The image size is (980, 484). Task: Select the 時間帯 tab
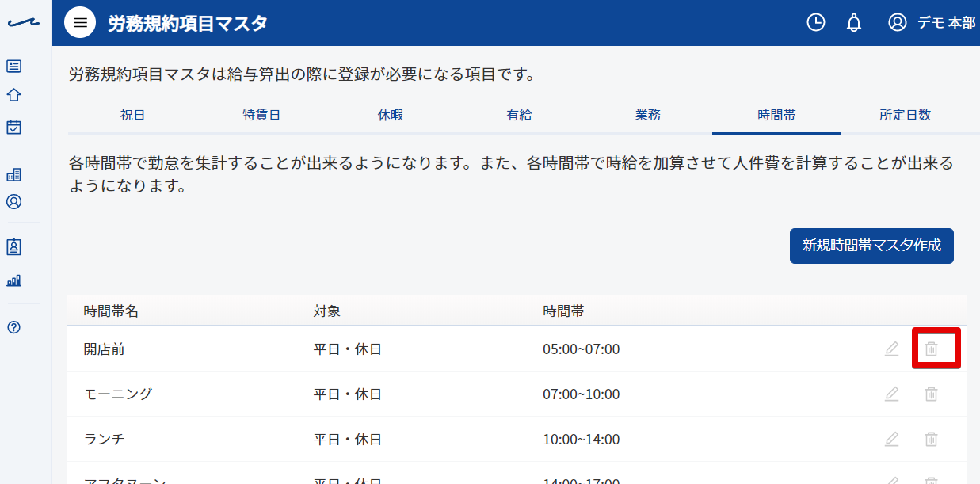click(x=776, y=115)
